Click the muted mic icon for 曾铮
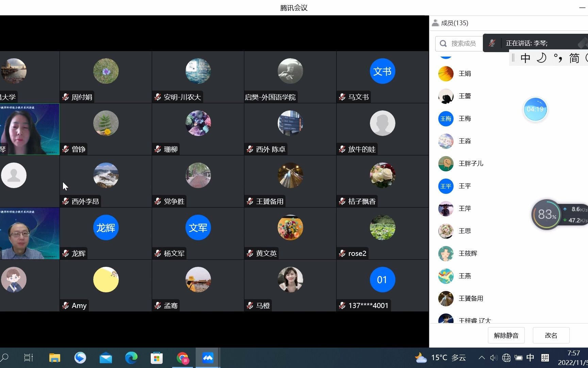 [66, 149]
